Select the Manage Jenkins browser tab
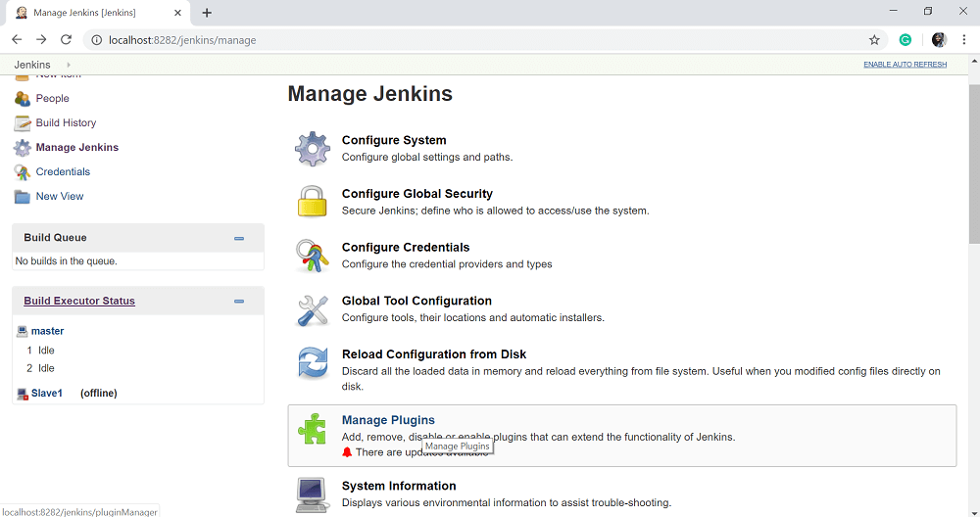The height and width of the screenshot is (517, 980). point(97,13)
